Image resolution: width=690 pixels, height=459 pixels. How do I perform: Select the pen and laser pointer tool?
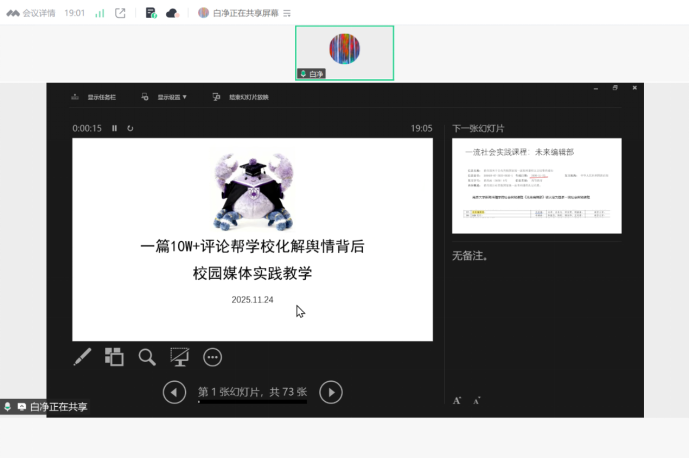pyautogui.click(x=83, y=357)
